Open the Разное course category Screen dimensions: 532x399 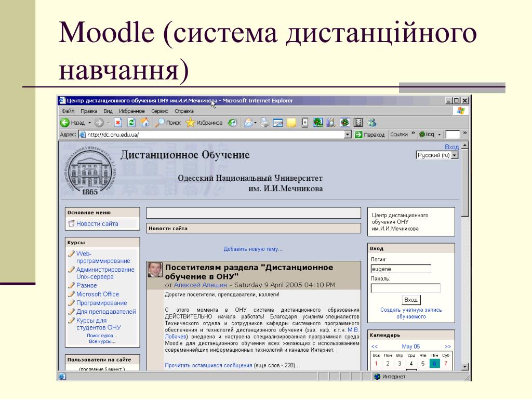pos(87,285)
